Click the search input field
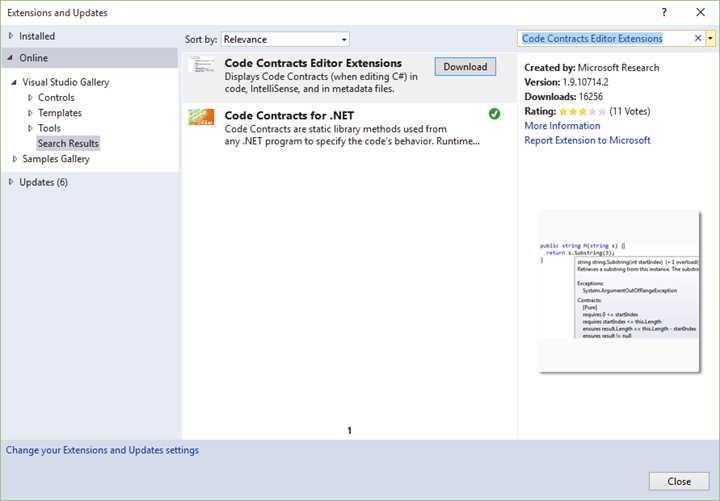 [605, 39]
